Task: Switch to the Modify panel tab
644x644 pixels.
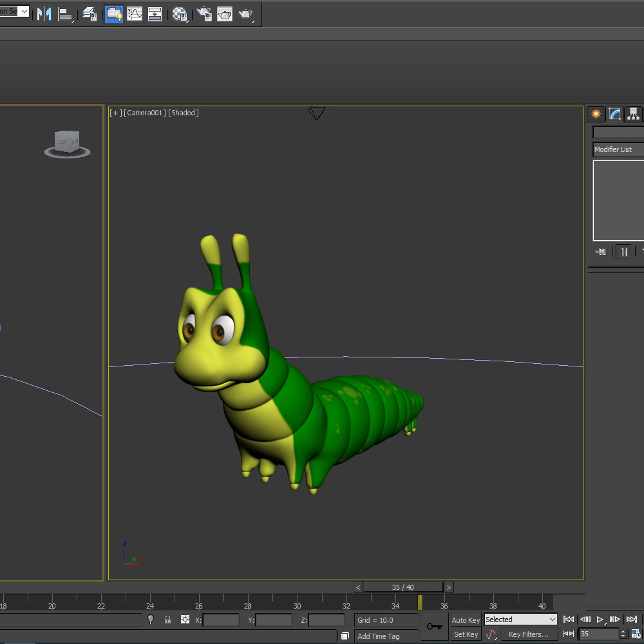Action: [615, 114]
